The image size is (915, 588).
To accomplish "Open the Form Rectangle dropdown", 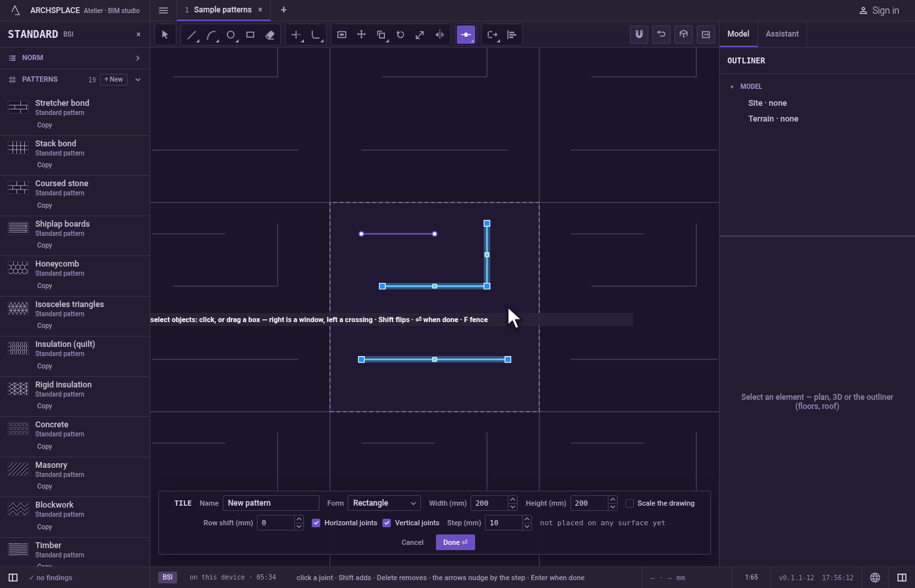I will pyautogui.click(x=384, y=503).
